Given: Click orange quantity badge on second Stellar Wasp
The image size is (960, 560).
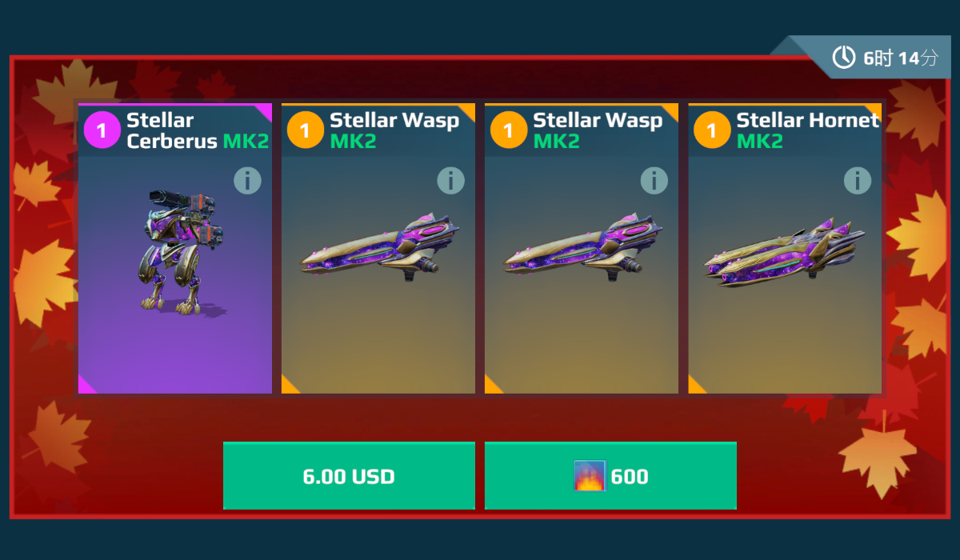Looking at the screenshot, I should (508, 130).
